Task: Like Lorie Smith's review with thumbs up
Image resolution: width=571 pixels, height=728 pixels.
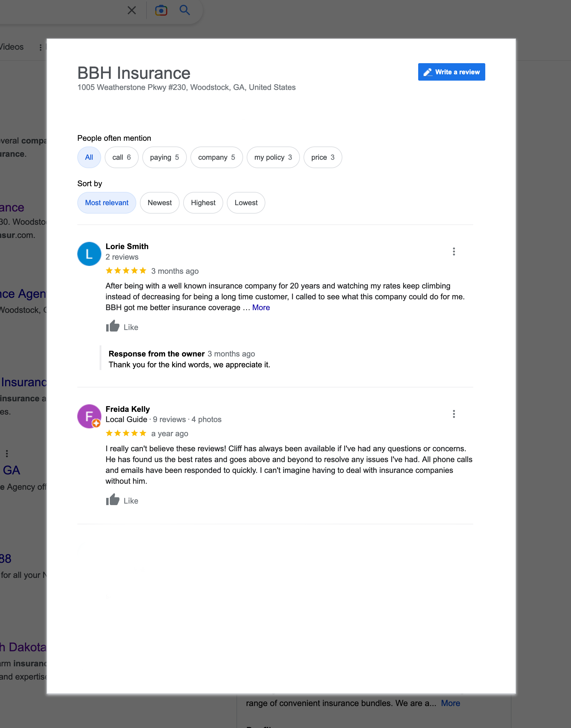Action: point(122,327)
